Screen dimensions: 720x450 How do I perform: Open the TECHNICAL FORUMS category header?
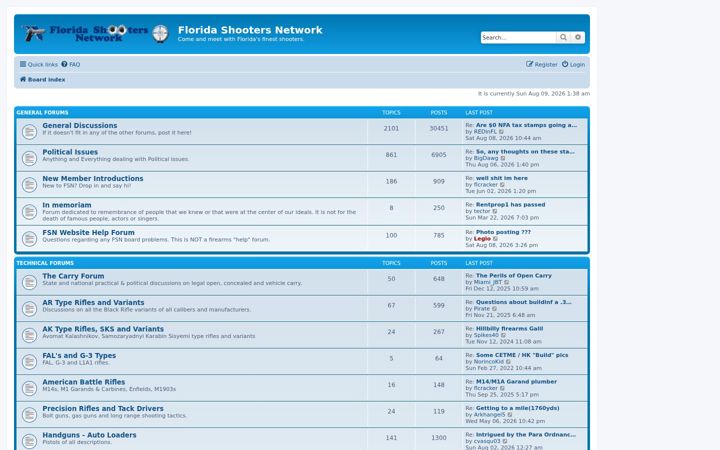tap(45, 263)
